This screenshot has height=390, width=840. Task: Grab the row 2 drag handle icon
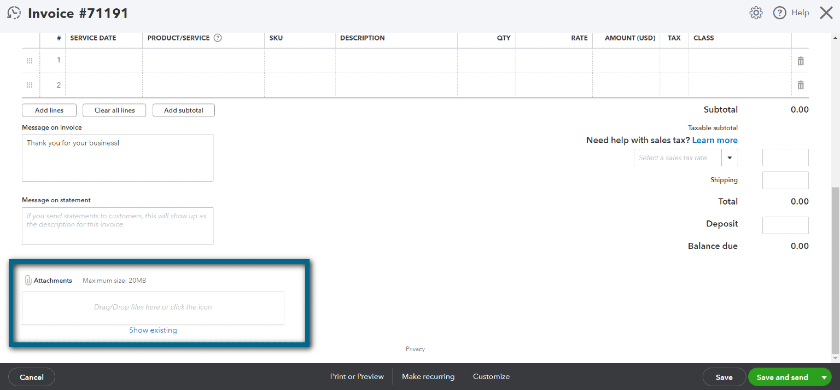click(x=29, y=85)
